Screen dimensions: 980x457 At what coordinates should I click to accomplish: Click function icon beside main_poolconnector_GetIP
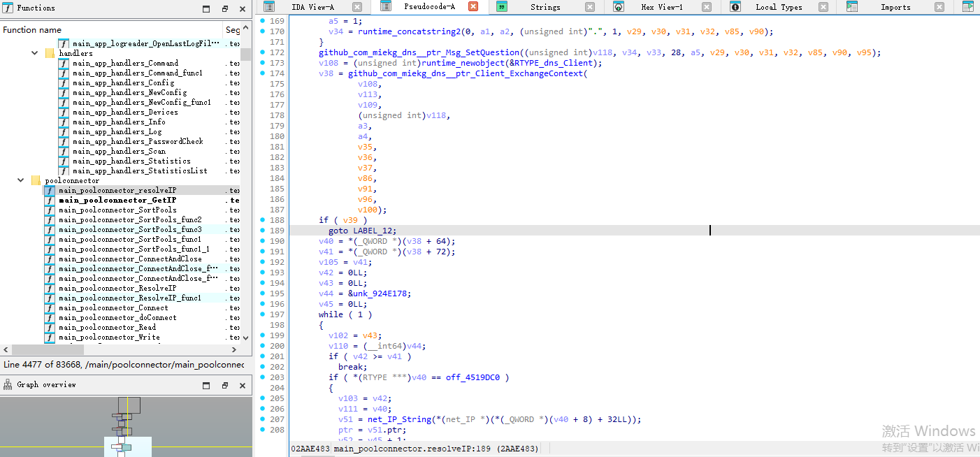click(x=50, y=200)
